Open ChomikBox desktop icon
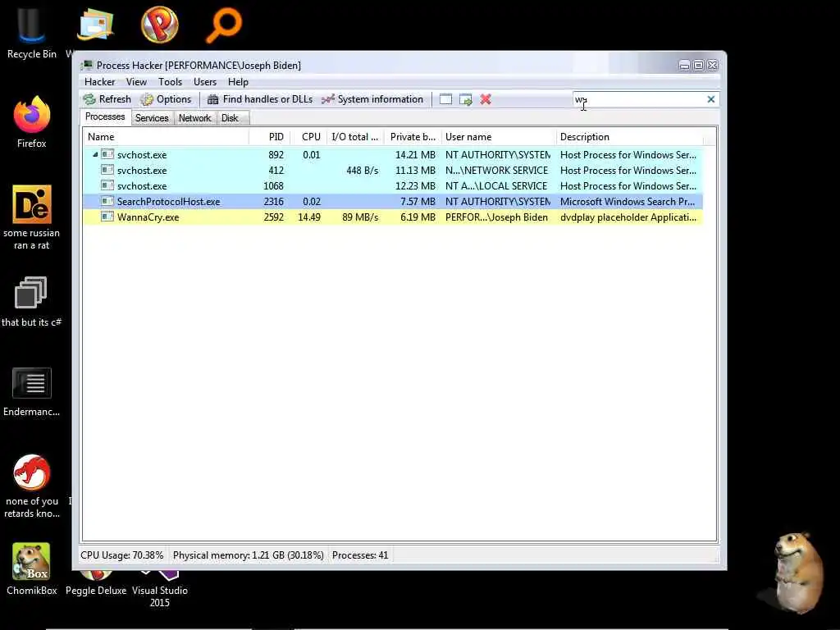Image resolution: width=840 pixels, height=630 pixels. (x=32, y=568)
